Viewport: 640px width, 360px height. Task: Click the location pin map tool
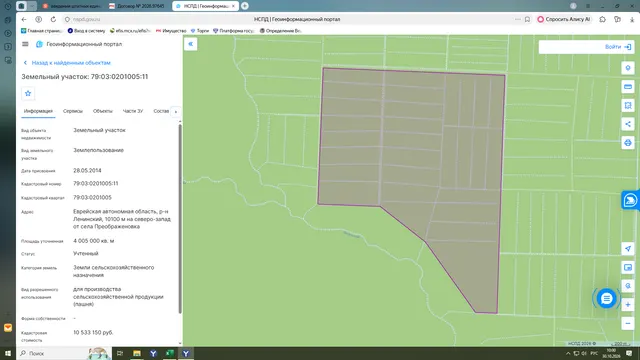628,68
